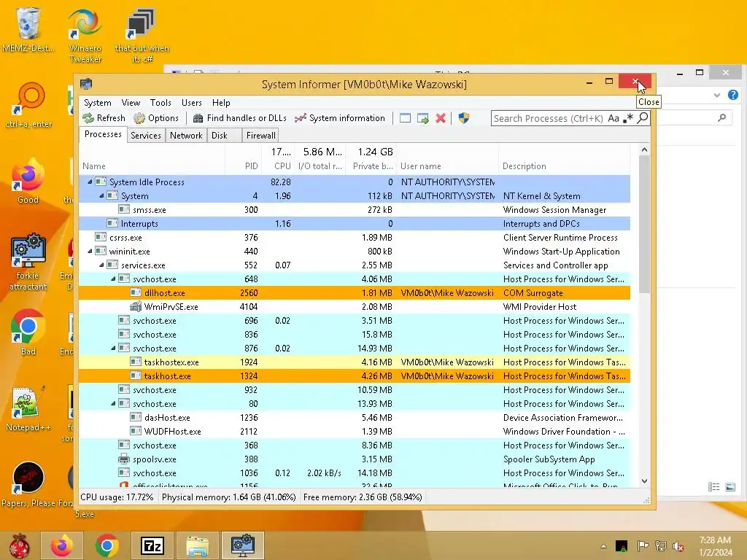Open the Help menu
This screenshot has height=560, width=747.
tap(221, 103)
